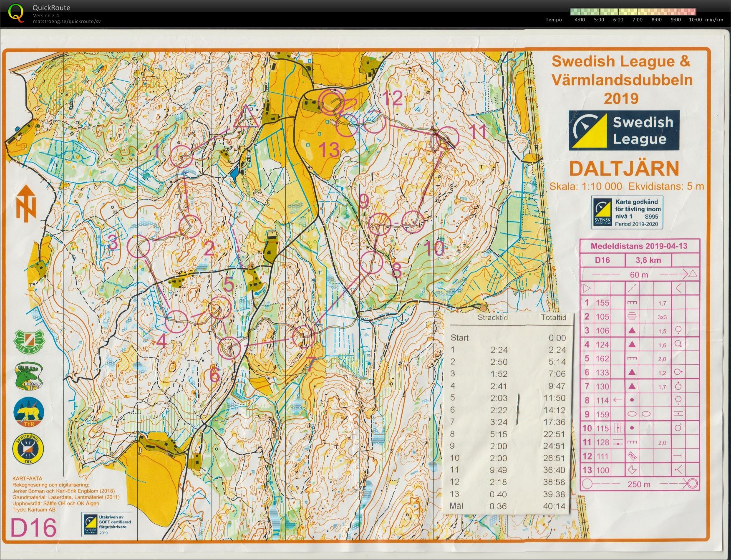
Task: Click the DALTJÄRN map title
Action: (x=624, y=169)
